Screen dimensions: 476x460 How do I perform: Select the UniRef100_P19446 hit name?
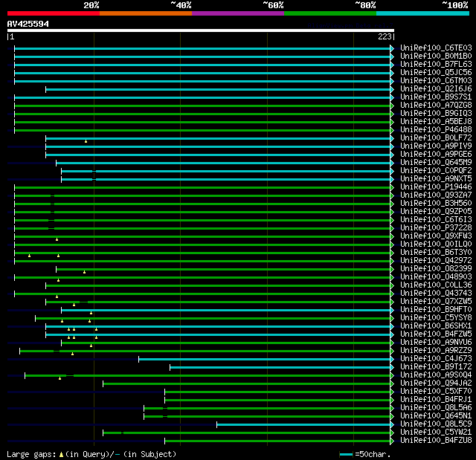[x=436, y=187]
